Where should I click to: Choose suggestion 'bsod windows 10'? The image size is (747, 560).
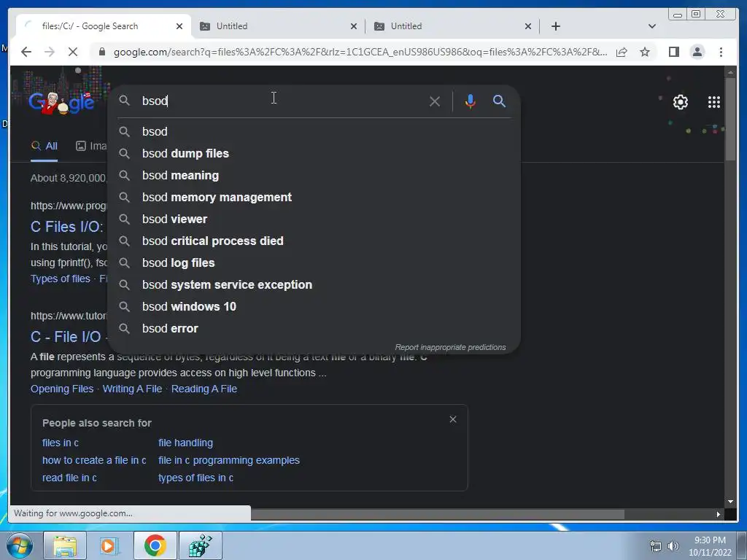click(x=314, y=307)
